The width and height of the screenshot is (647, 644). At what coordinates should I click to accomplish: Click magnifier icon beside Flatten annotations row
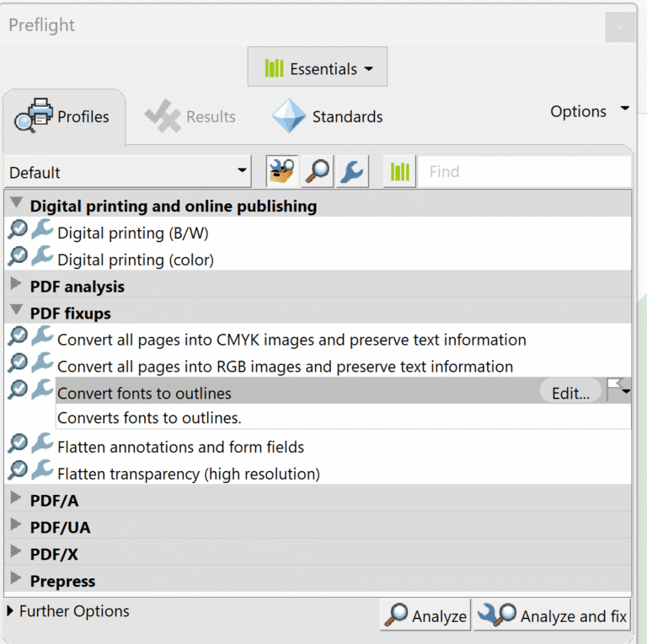coord(19,443)
